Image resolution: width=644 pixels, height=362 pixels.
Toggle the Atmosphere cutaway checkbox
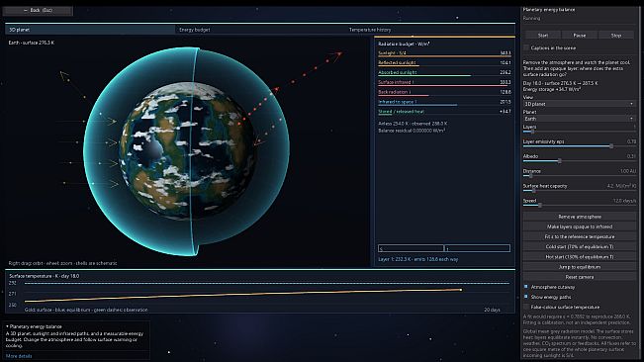pyautogui.click(x=525, y=287)
